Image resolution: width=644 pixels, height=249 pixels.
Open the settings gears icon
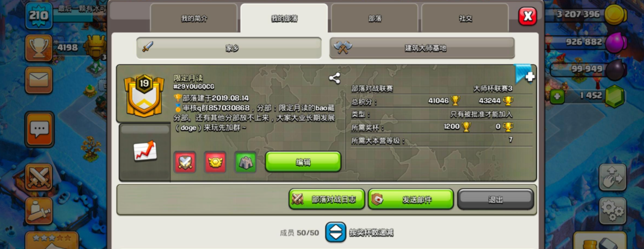point(612,211)
